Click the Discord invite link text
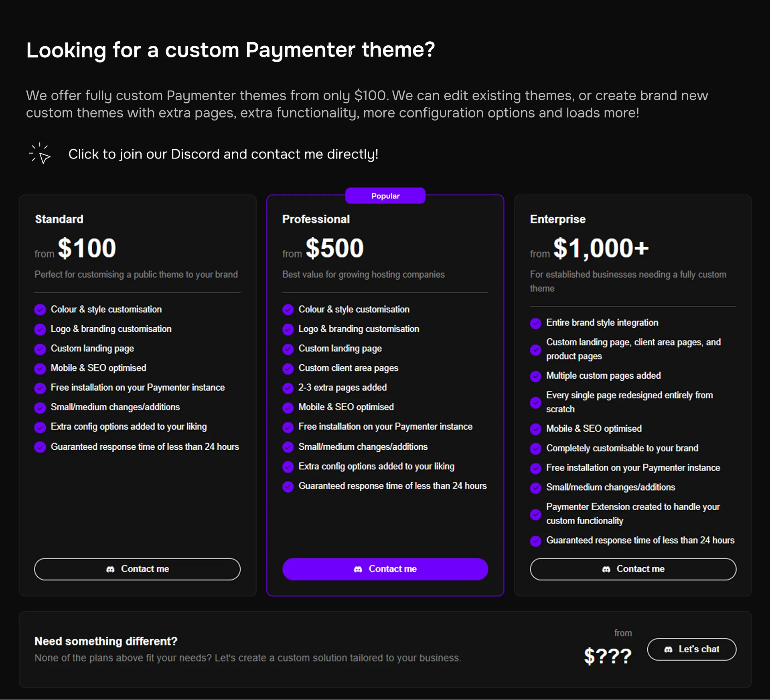770x700 pixels. coord(223,154)
